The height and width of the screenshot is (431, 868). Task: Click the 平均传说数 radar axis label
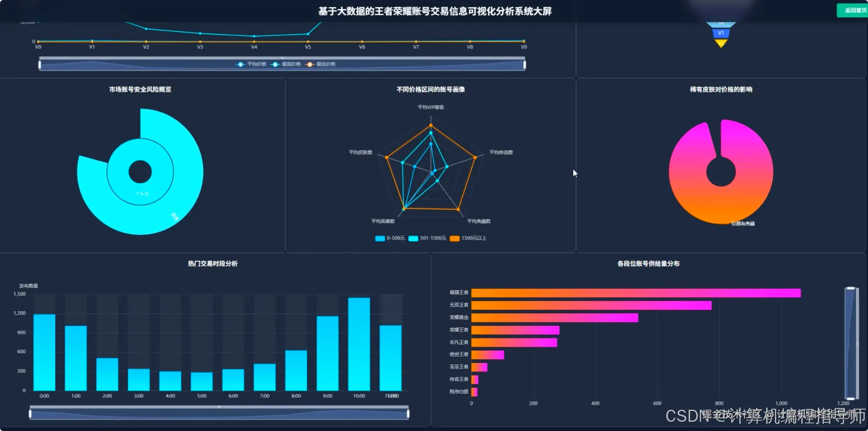501,152
